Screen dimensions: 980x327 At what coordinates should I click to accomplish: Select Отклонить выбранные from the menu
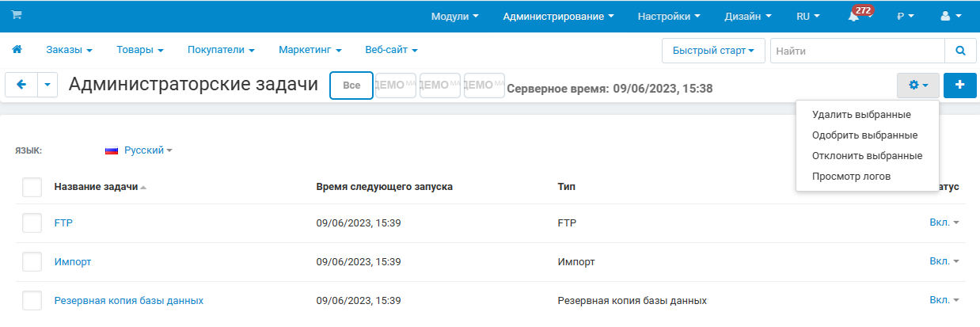[867, 156]
